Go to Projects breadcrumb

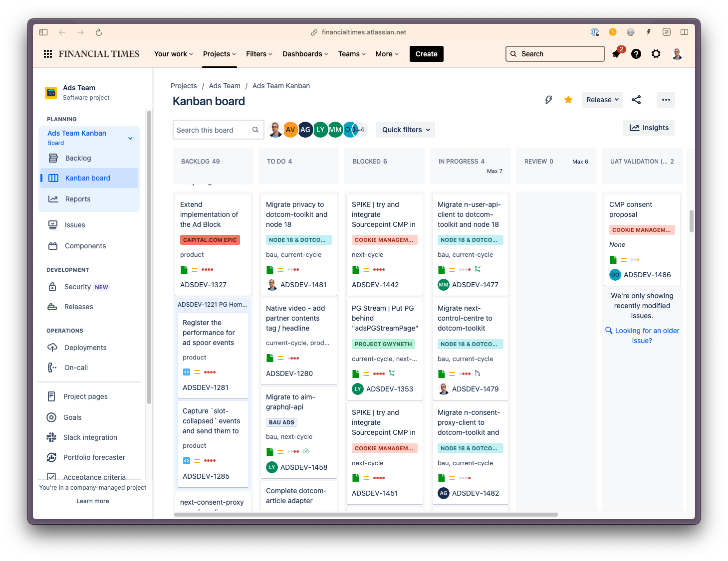click(x=184, y=86)
